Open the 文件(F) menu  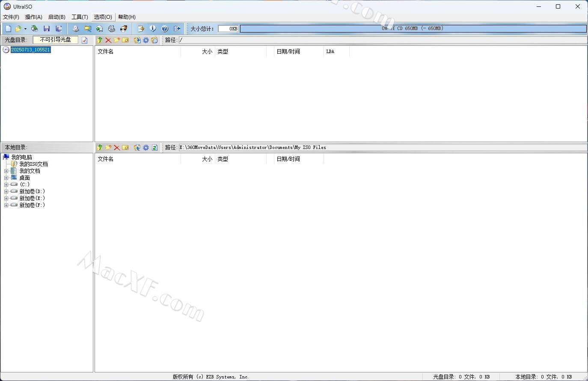[11, 17]
